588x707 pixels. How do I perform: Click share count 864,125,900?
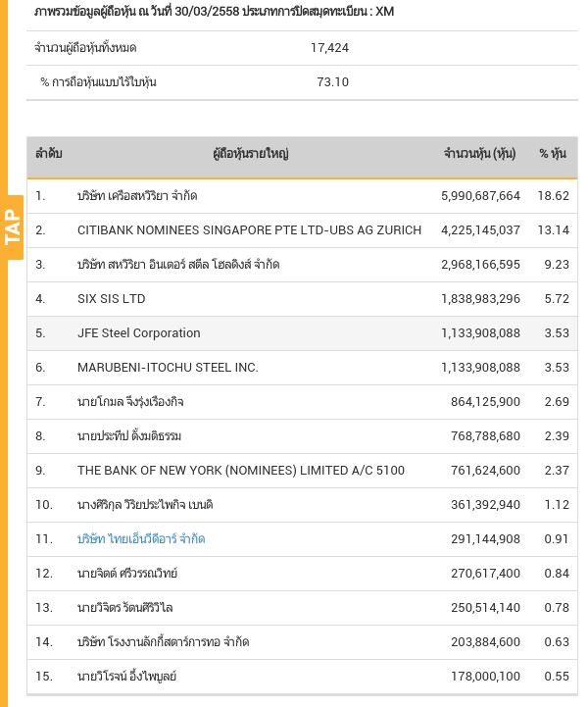[485, 402]
